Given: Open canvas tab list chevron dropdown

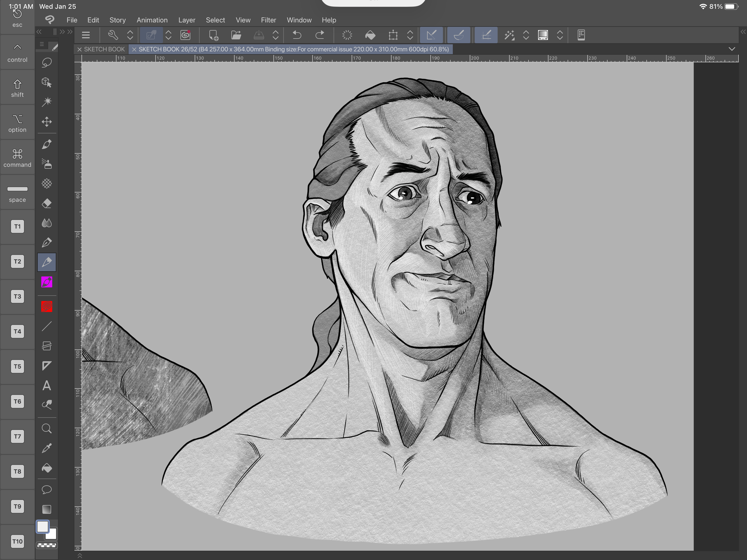Looking at the screenshot, I should (731, 49).
